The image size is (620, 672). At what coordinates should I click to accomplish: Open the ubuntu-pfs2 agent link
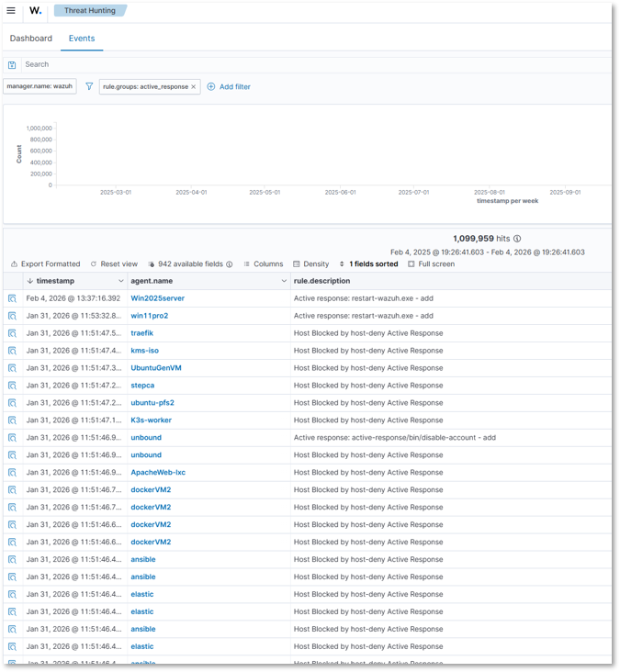(152, 403)
